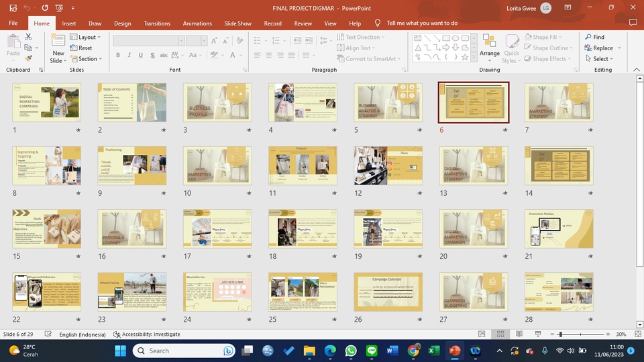Click the spell check icon in status bar
644x362 pixels.
(48, 334)
